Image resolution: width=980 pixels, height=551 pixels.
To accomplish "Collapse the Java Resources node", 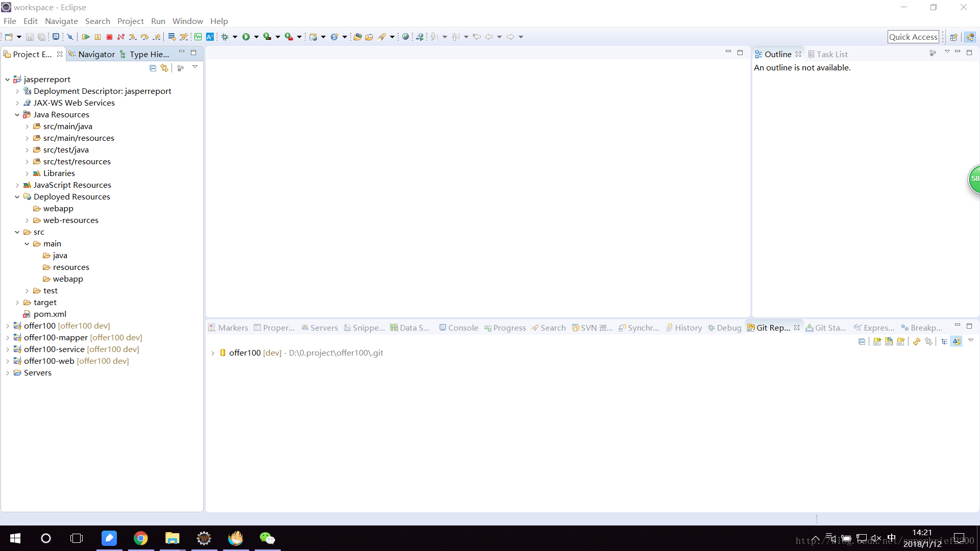I will tap(17, 115).
